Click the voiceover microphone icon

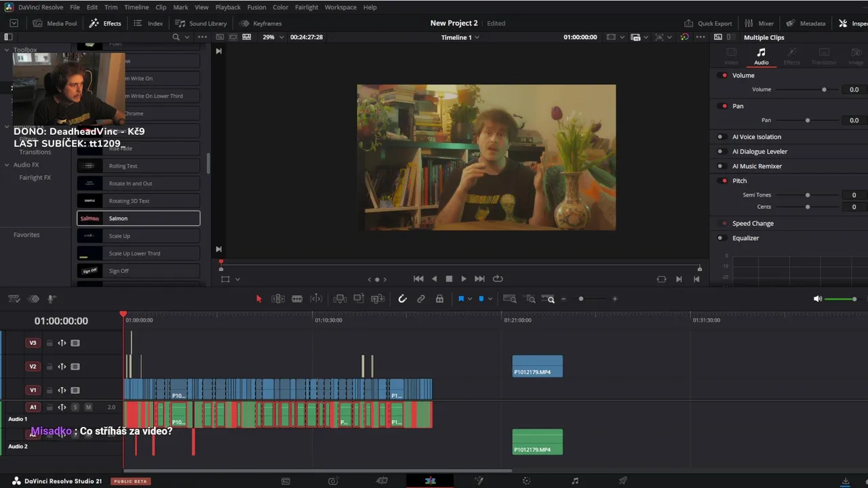[51, 299]
